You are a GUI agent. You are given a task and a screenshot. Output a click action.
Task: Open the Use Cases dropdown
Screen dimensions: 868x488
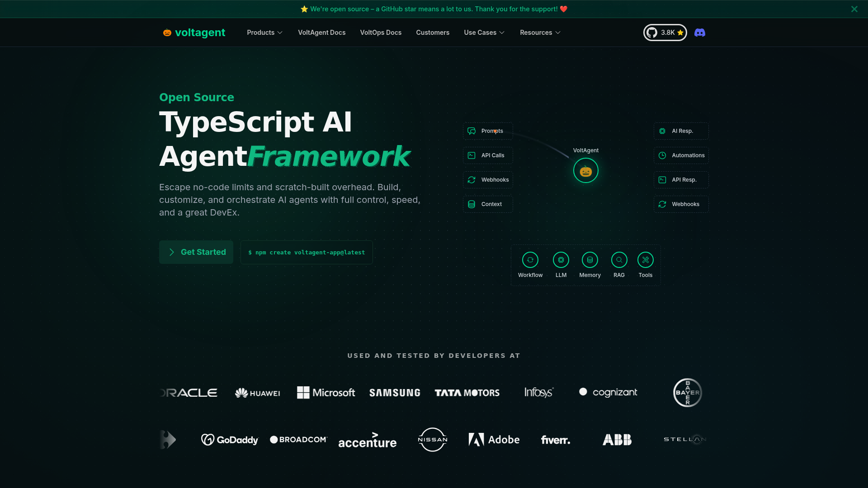click(x=484, y=32)
